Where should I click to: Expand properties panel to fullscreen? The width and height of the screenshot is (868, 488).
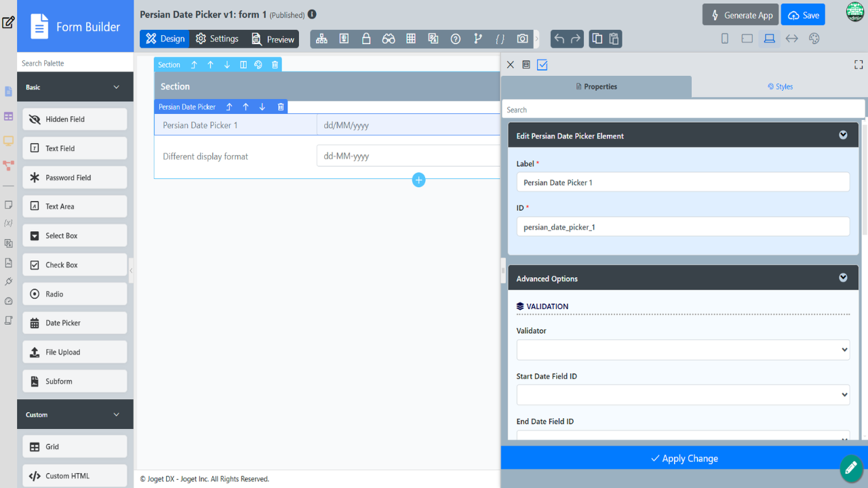click(x=859, y=64)
